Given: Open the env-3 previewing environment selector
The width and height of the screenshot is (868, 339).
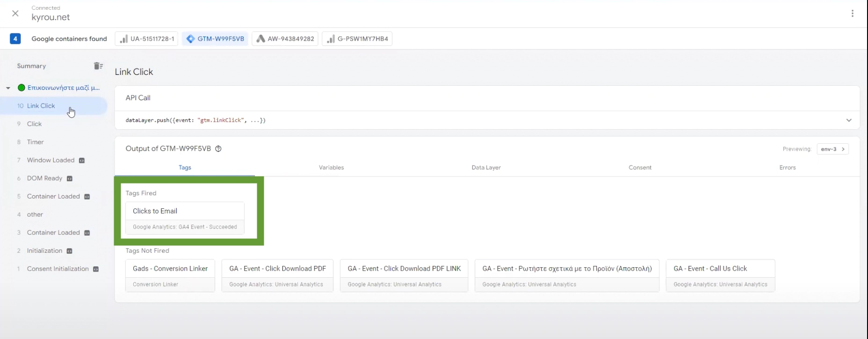Looking at the screenshot, I should click(832, 149).
